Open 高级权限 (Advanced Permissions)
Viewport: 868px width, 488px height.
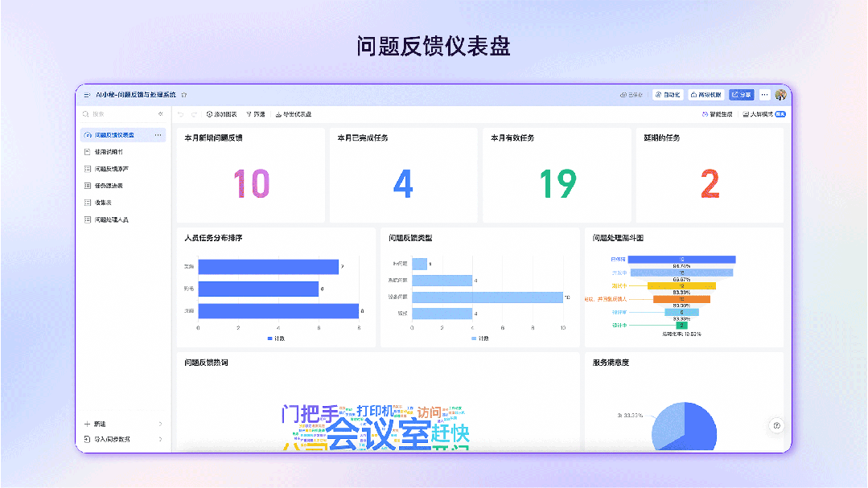pos(707,94)
